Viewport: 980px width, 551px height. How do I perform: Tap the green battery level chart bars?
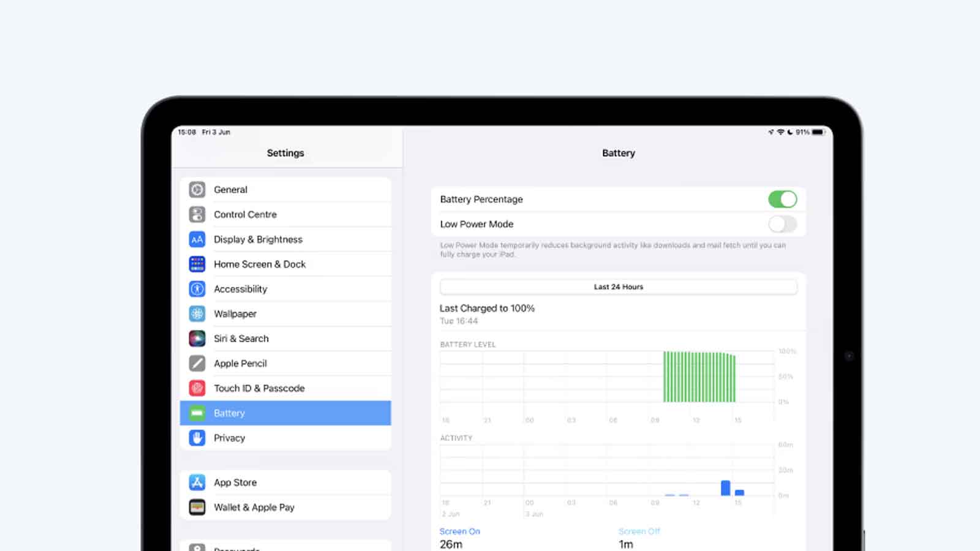point(699,377)
